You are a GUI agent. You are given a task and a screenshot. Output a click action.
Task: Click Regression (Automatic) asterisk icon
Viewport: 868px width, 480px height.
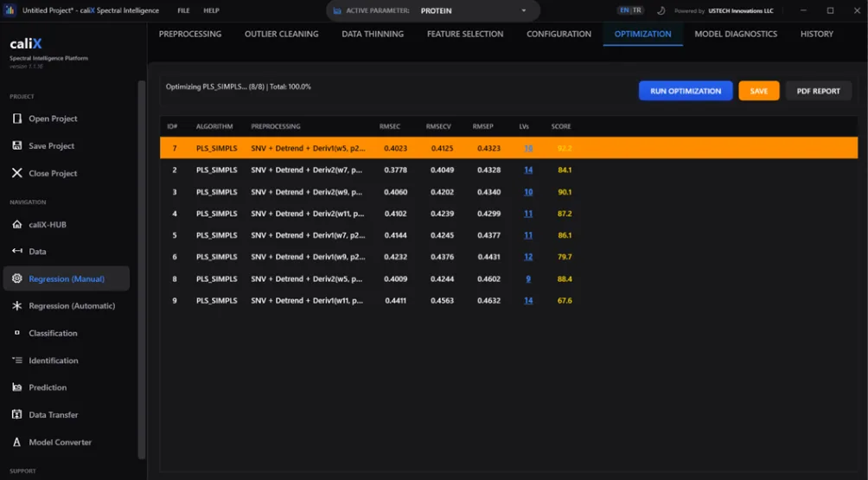click(17, 305)
